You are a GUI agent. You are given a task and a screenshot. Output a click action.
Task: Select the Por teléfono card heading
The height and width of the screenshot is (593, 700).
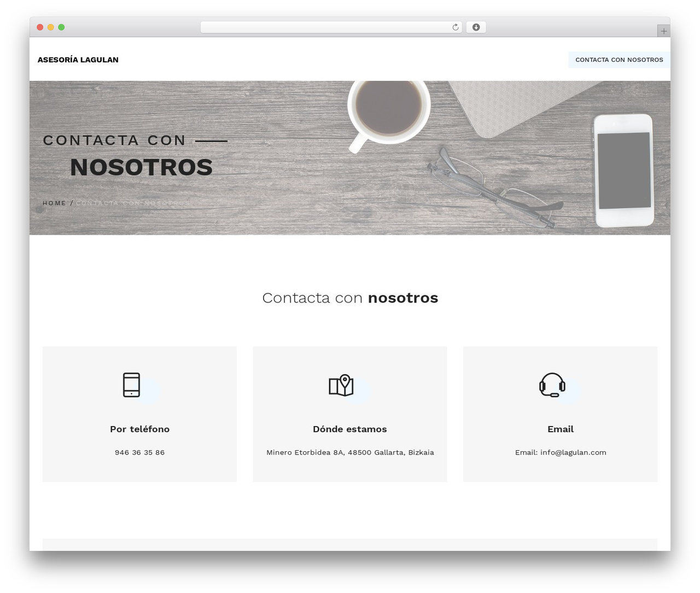pyautogui.click(x=139, y=429)
